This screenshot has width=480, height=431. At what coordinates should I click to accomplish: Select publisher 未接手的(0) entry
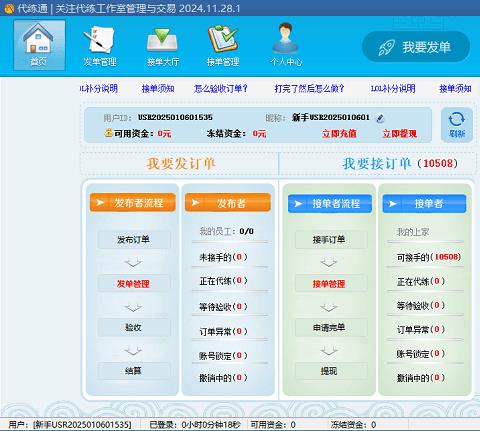pyautogui.click(x=223, y=257)
